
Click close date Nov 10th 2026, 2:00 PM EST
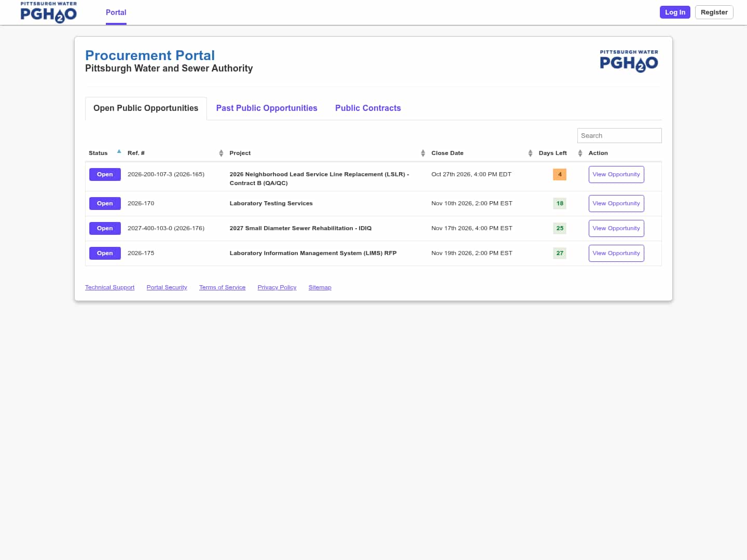click(x=472, y=203)
